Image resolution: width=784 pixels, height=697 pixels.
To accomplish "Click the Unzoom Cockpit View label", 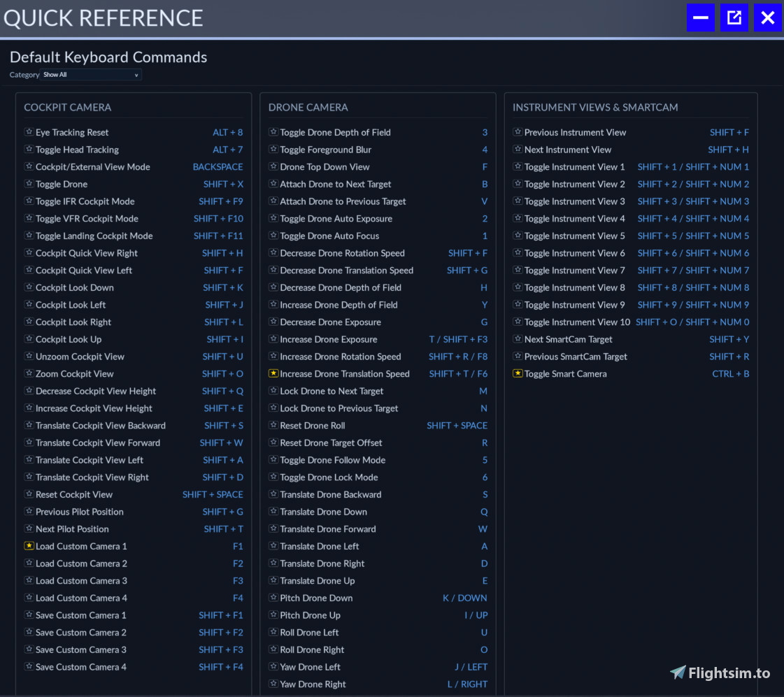I will point(80,357).
